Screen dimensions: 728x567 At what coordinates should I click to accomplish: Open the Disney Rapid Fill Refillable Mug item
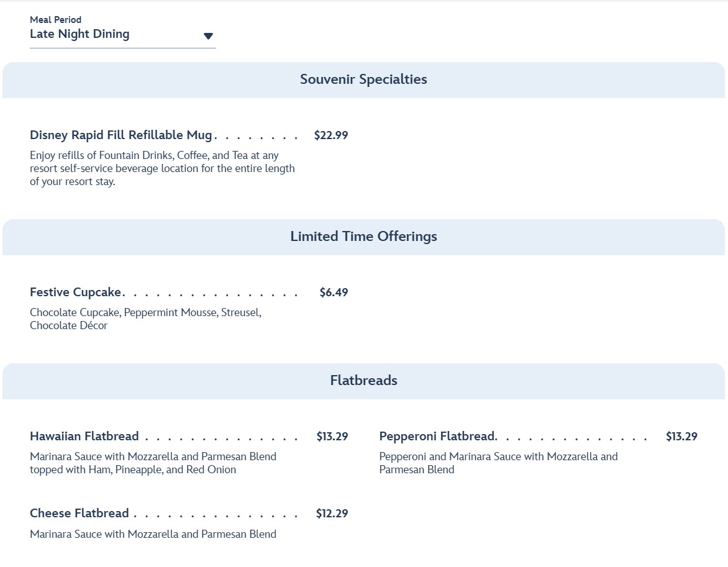(x=121, y=135)
